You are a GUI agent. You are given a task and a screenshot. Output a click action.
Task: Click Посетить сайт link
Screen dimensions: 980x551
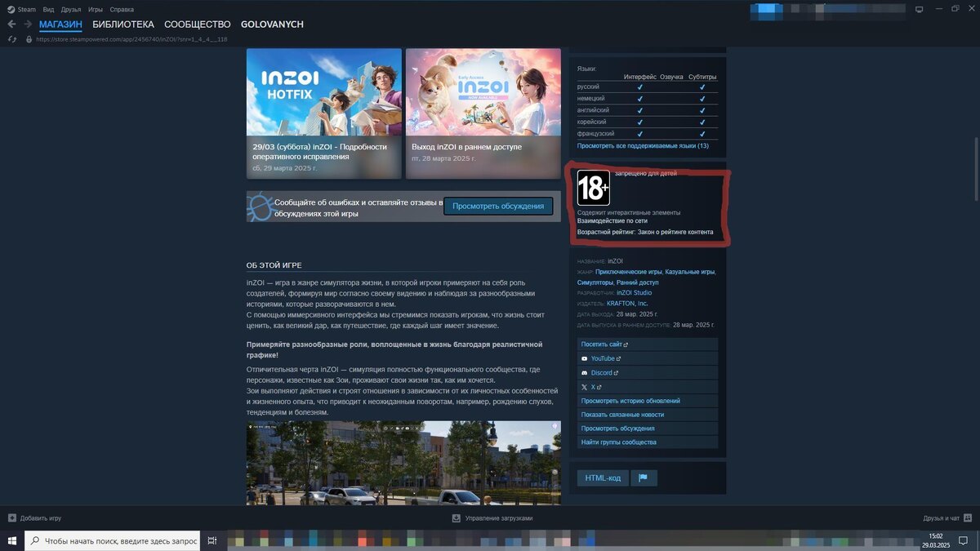[x=648, y=344]
